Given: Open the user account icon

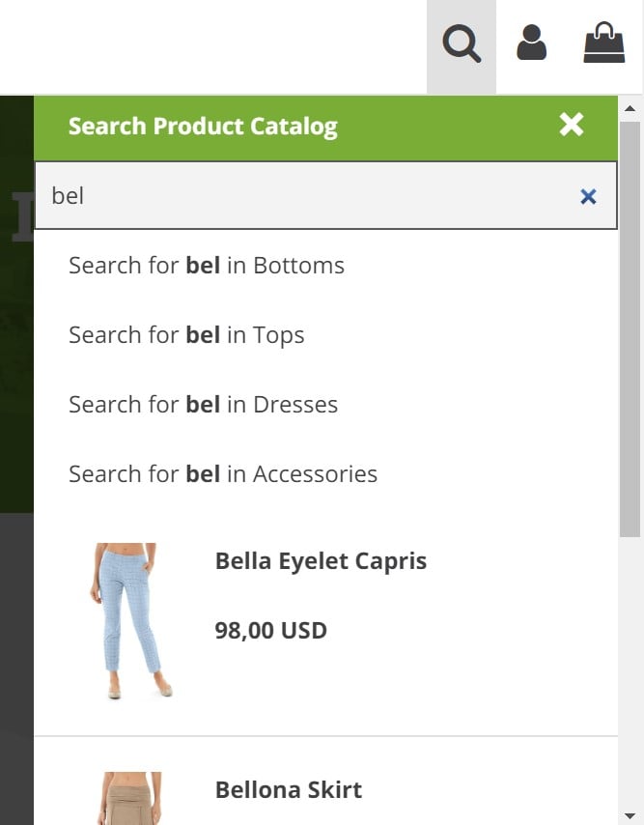Looking at the screenshot, I should coord(531,43).
